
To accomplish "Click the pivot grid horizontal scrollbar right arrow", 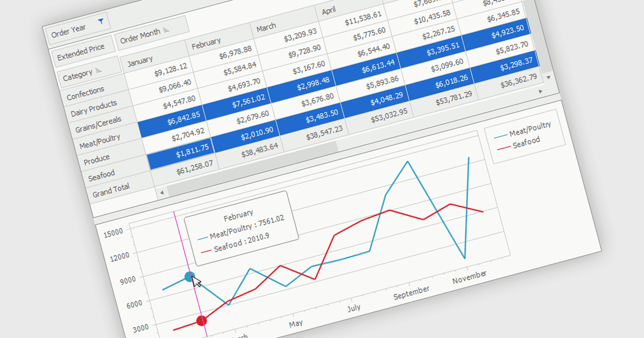I will tap(540, 92).
